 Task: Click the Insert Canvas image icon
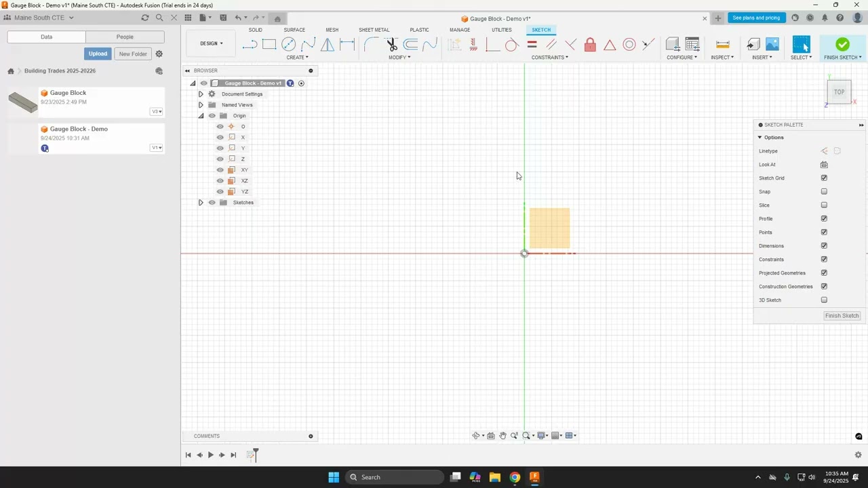[772, 45]
